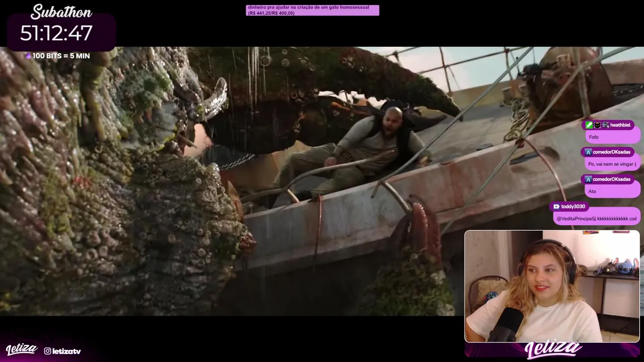Click the letizatv Instagram handle text

point(66,351)
